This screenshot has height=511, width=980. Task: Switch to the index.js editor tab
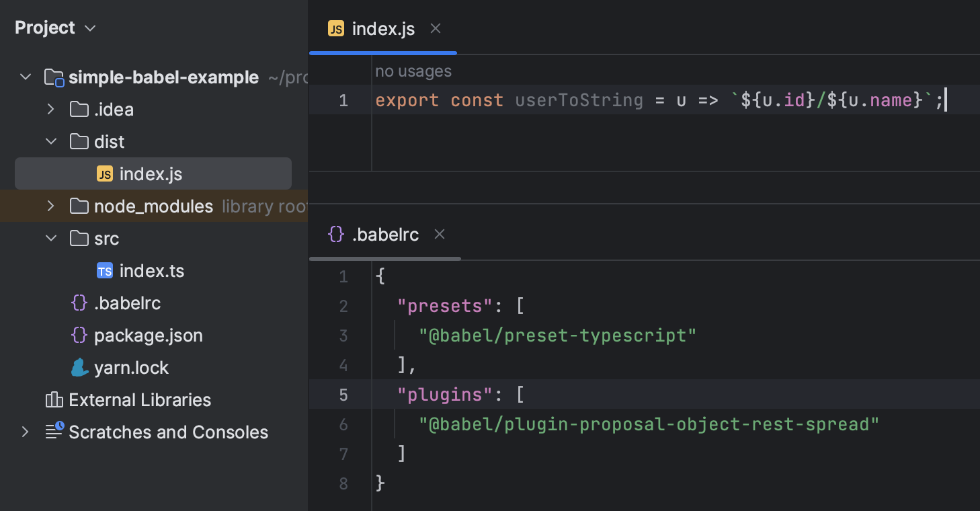383,28
